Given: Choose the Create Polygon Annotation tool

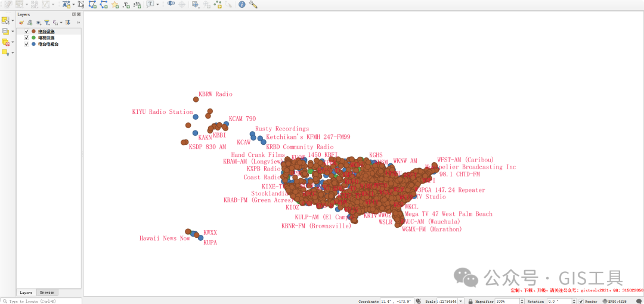Looking at the screenshot, I should coord(92,5).
